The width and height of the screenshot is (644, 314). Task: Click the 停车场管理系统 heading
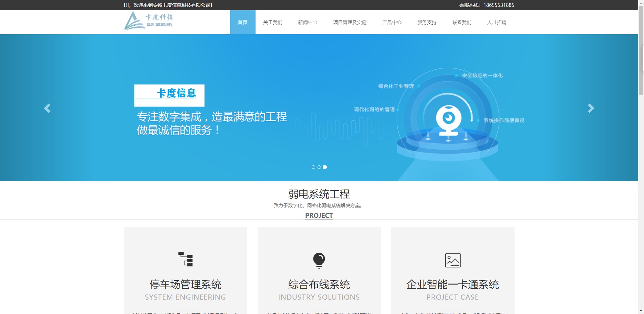click(x=185, y=285)
